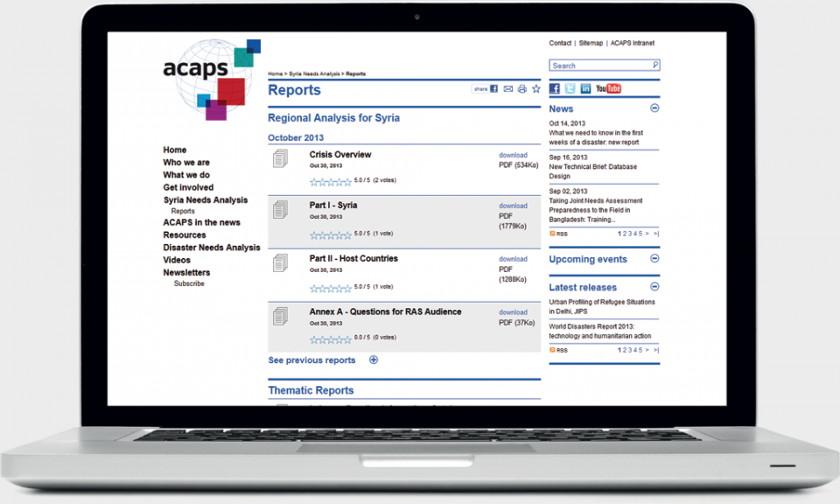Open Who we are menu item
The image size is (840, 504).
click(x=186, y=163)
